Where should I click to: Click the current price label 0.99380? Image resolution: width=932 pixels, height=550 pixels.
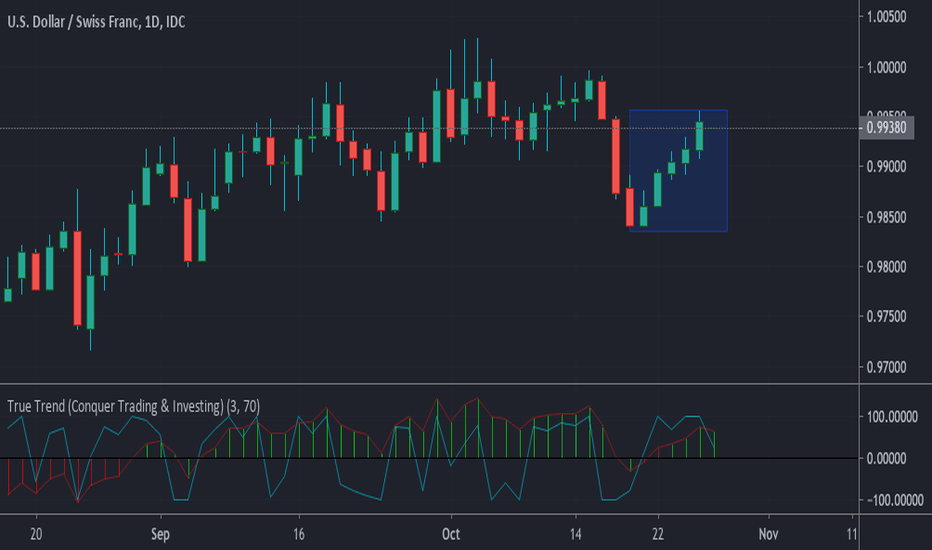tap(886, 128)
